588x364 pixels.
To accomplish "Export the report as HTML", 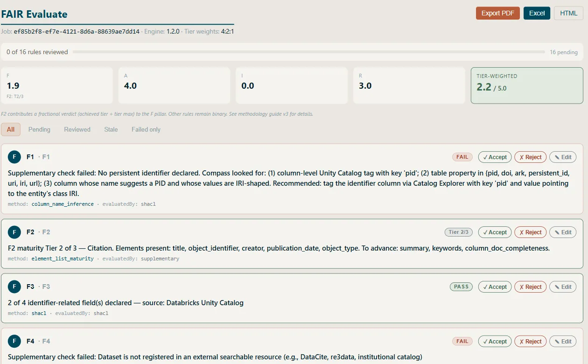I will coord(568,13).
